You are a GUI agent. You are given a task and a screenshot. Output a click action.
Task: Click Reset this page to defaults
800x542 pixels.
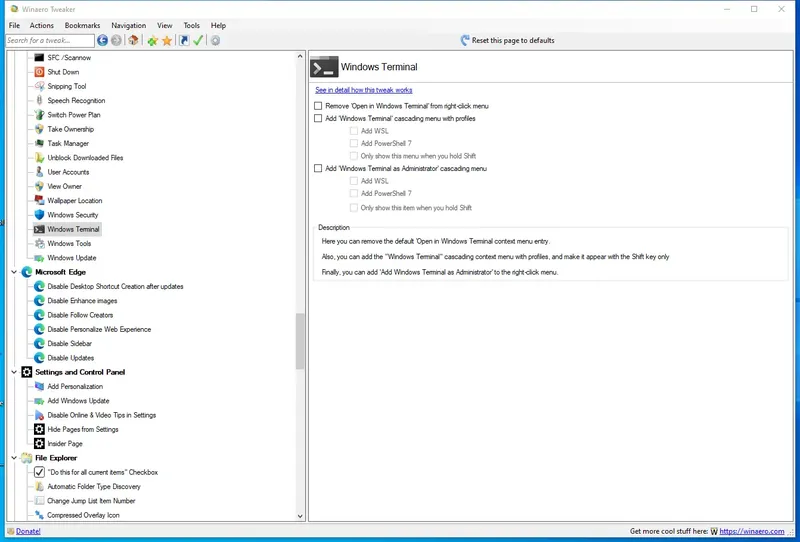[x=507, y=40]
